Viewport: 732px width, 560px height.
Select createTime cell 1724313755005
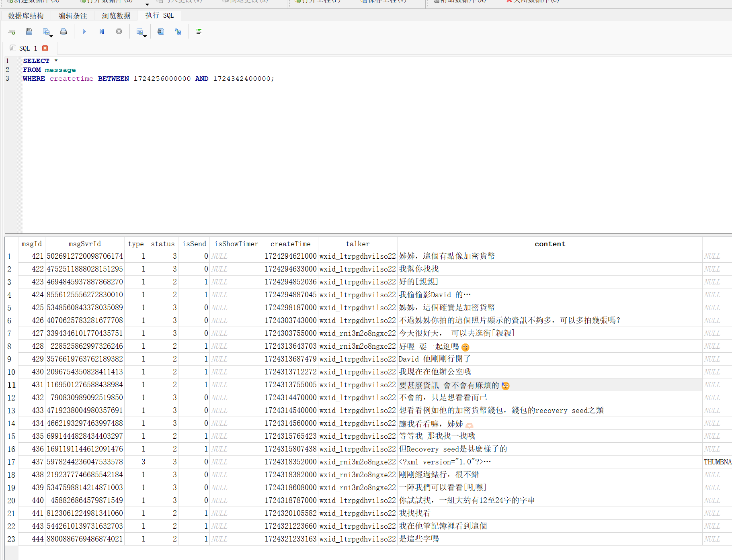click(291, 385)
